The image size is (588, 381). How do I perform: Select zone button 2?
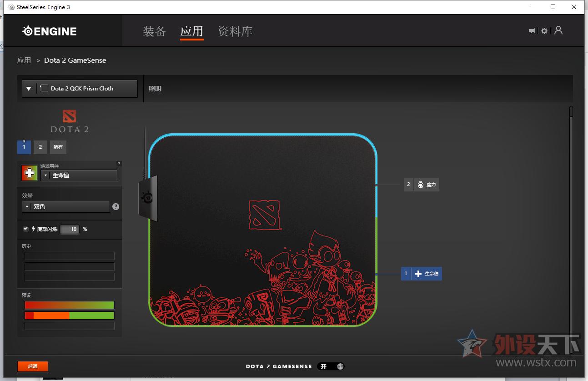coord(40,147)
